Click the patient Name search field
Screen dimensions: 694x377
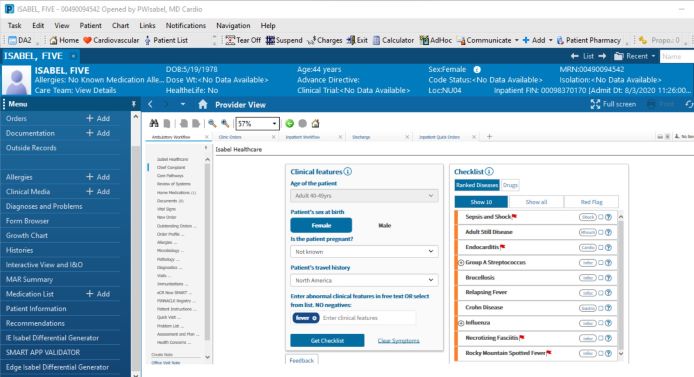point(676,56)
